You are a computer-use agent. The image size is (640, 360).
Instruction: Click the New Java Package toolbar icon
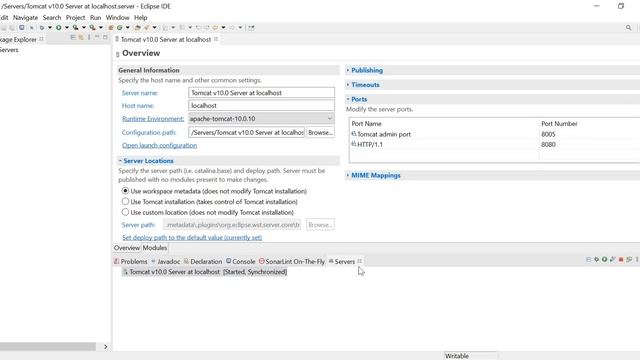111,28
